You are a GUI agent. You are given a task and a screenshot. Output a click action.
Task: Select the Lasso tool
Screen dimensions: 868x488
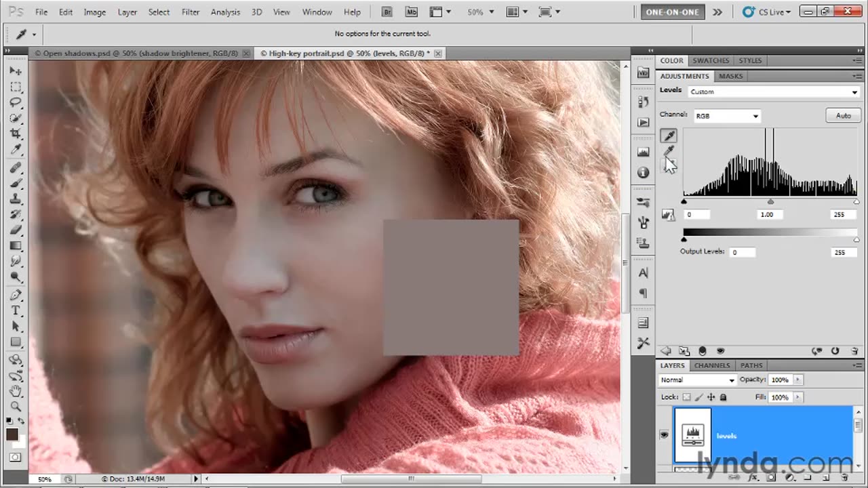coord(16,102)
